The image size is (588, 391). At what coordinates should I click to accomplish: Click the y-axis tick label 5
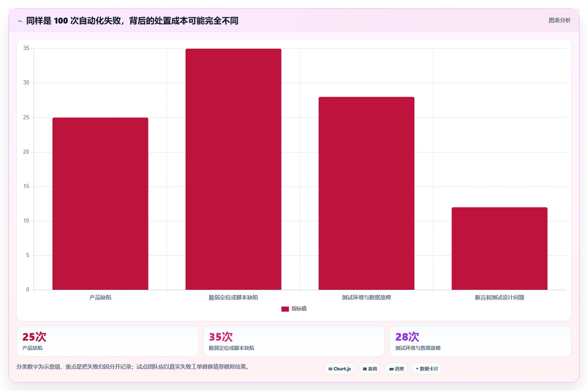(x=28, y=255)
